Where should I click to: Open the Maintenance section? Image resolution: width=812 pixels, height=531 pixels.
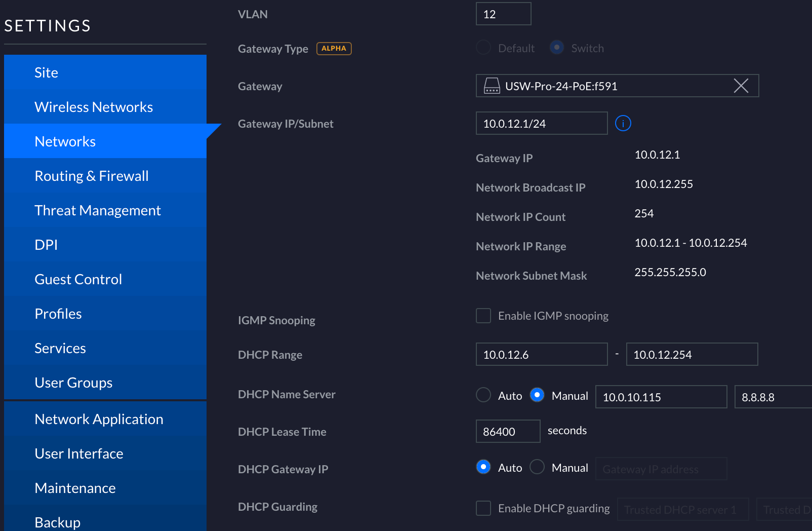tap(75, 488)
